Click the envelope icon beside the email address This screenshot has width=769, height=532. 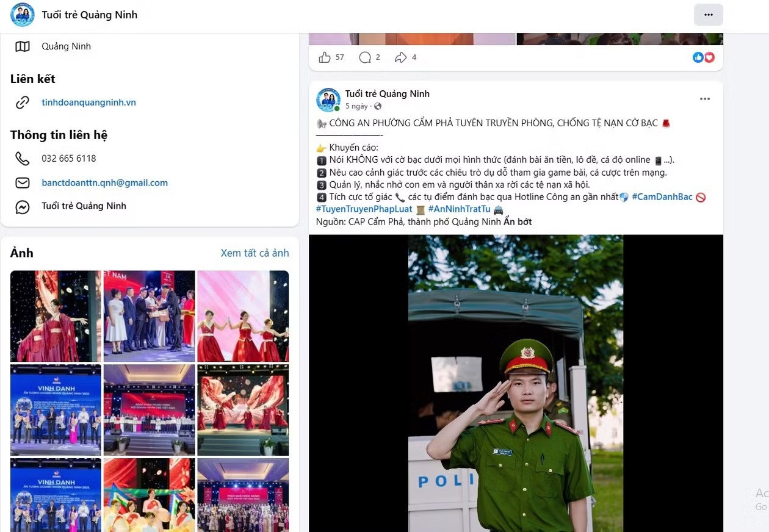tap(23, 183)
